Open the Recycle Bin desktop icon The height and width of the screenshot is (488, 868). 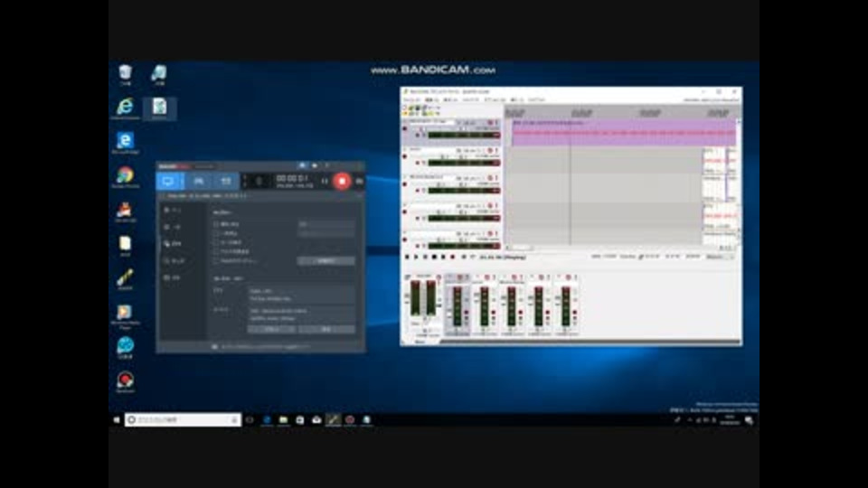coord(126,75)
